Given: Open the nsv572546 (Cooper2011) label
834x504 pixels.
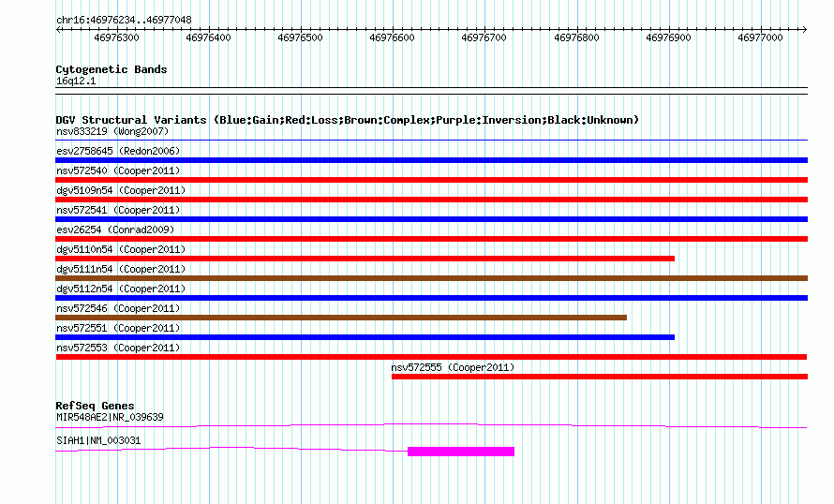Looking at the screenshot, I should pyautogui.click(x=118, y=308).
